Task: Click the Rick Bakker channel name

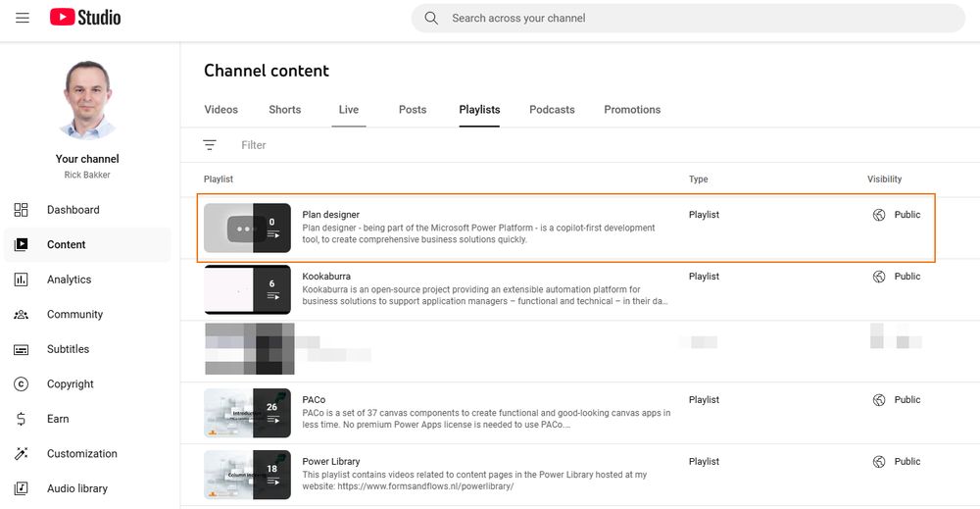Action: tap(87, 176)
